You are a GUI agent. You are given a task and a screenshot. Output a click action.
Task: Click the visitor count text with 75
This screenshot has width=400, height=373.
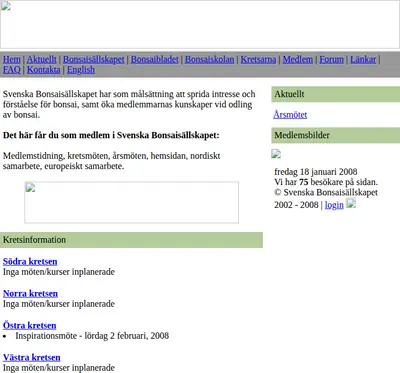pos(326,182)
